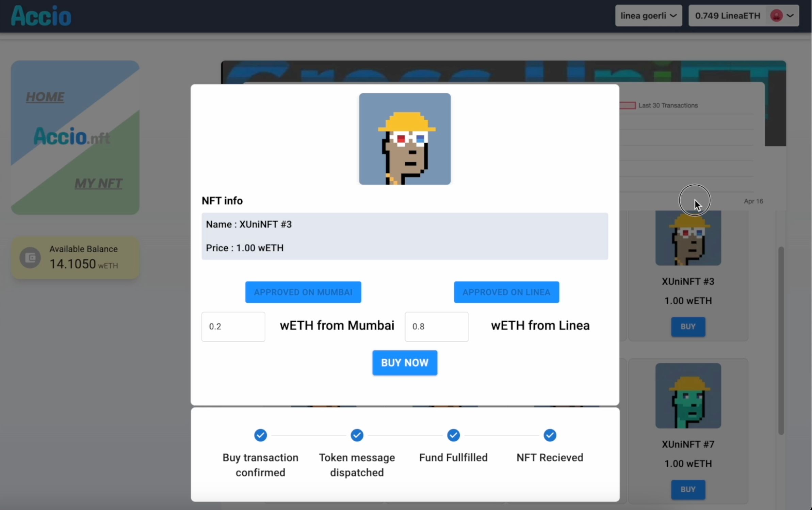Click the APPROVED ON LINEA button
The image size is (812, 510).
(506, 292)
